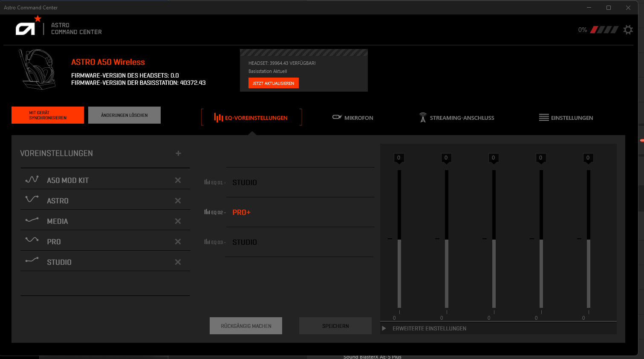
Task: Click fourth EQ band slider
Action: [x=541, y=239]
